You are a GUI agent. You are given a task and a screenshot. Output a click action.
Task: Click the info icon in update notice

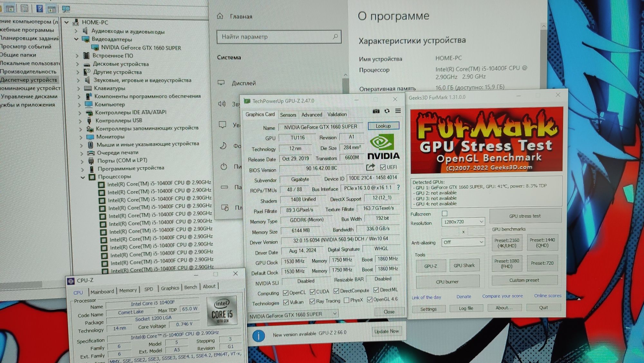tap(259, 336)
